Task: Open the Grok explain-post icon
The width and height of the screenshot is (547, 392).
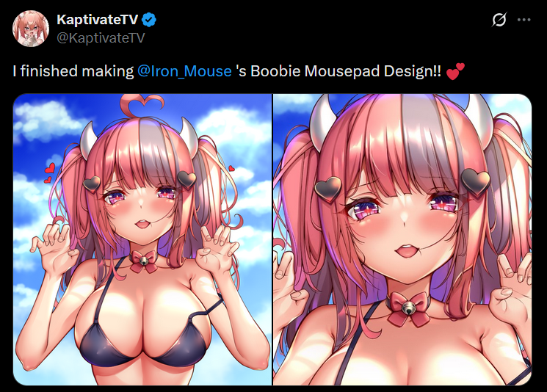Action: click(x=499, y=20)
